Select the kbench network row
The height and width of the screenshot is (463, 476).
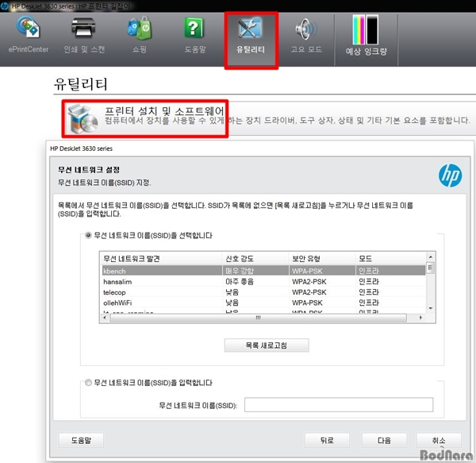(x=263, y=271)
